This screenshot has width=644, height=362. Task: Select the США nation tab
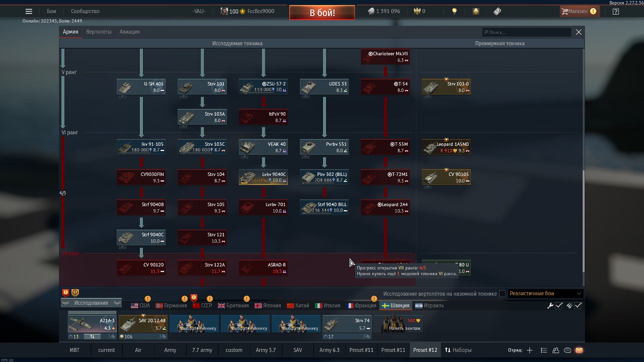(x=140, y=306)
